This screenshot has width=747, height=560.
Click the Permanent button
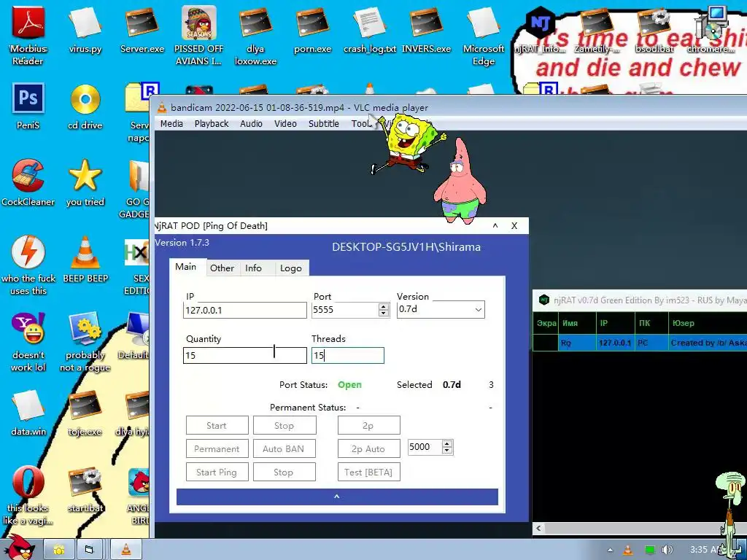[x=217, y=448]
